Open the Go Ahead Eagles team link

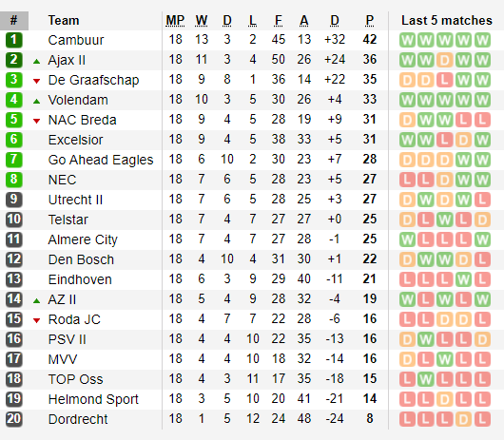(x=101, y=160)
